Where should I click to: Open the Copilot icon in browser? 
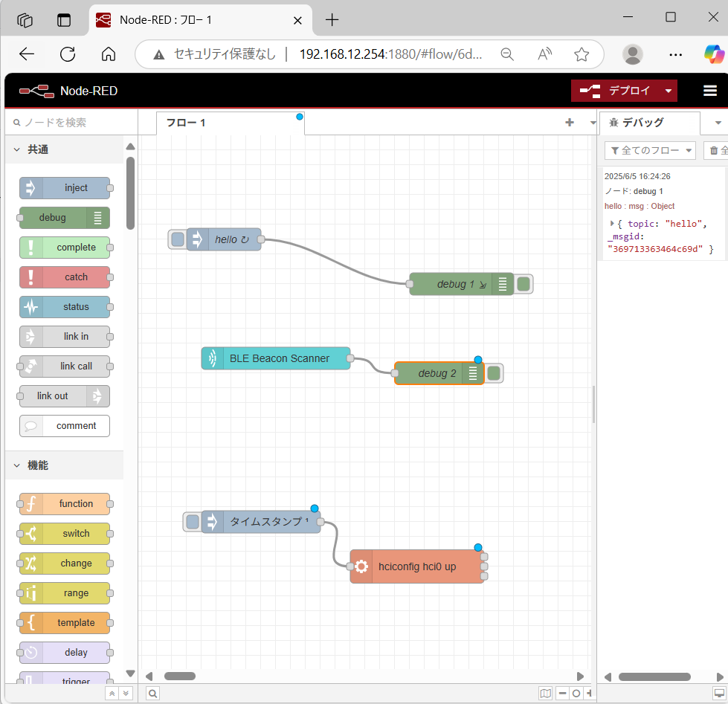[714, 54]
